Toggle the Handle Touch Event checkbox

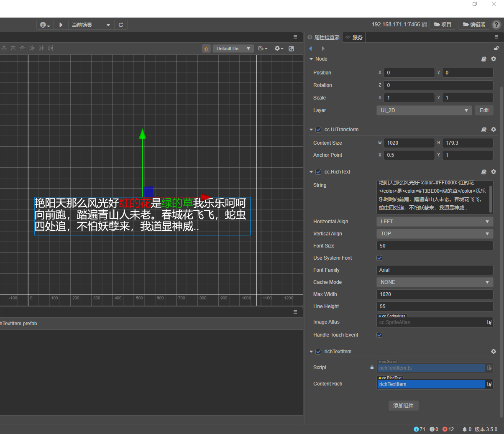(x=379, y=335)
